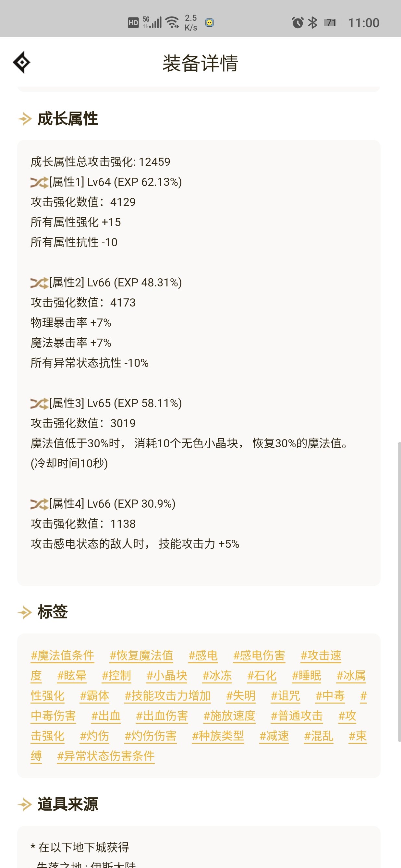401x868 pixels.
Task: Tap the diamond back icon in header
Action: [21, 62]
